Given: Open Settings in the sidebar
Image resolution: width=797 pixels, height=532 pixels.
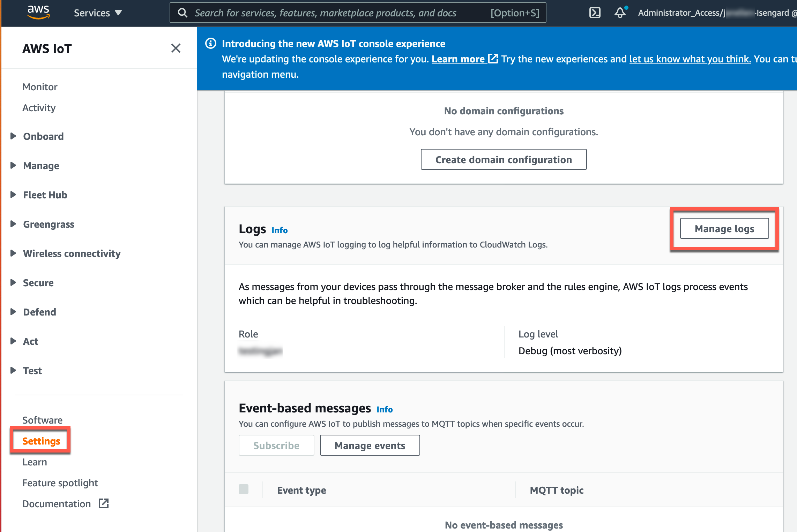Looking at the screenshot, I should coord(41,441).
